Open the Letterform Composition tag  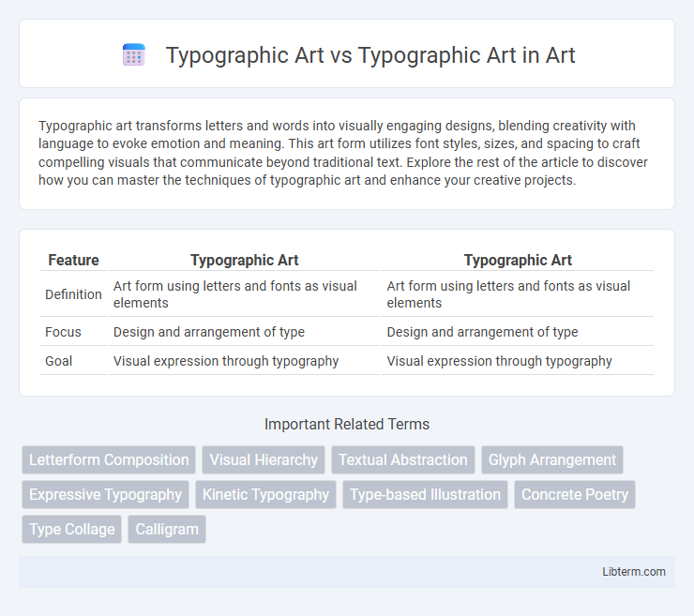click(x=109, y=459)
